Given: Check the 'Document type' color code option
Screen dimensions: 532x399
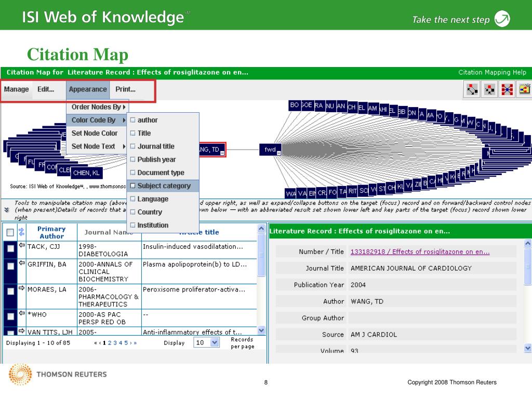Looking at the screenshot, I should [x=132, y=172].
